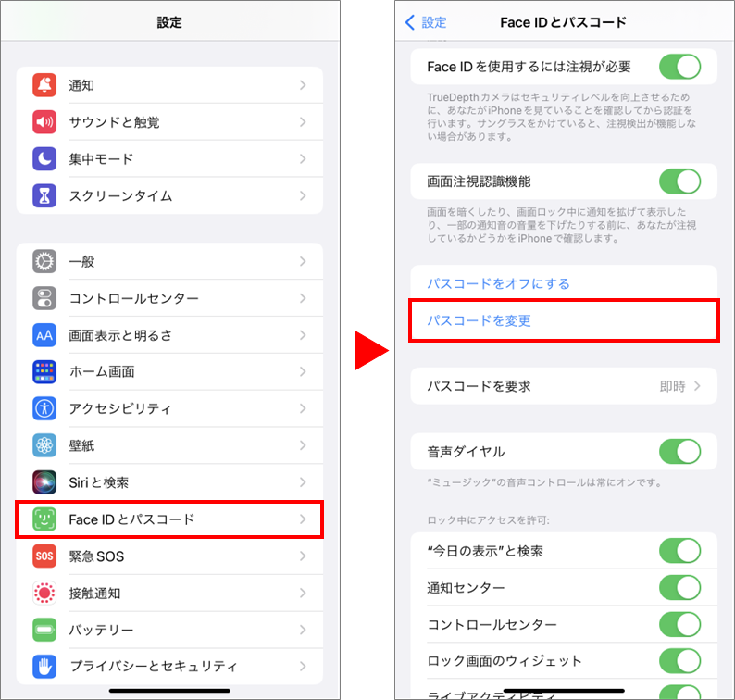Select the green Face ID icon
This screenshot has width=735, height=700.
[x=44, y=519]
